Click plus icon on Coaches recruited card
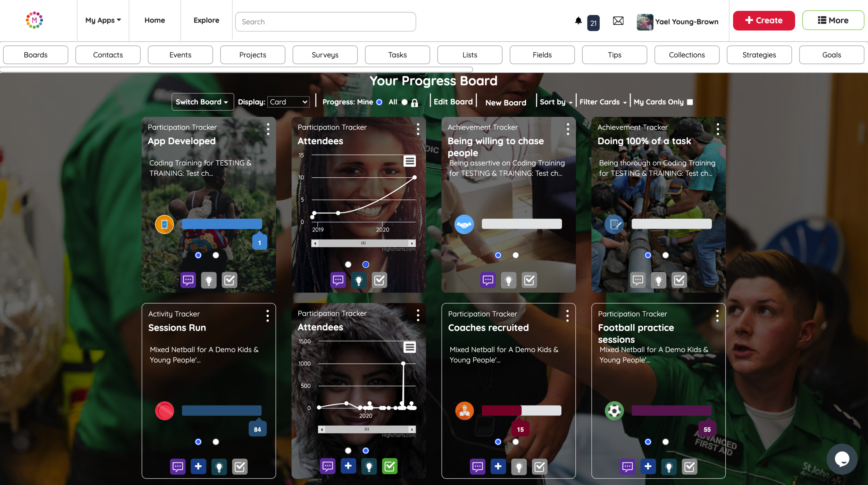This screenshot has height=485, width=868. tap(498, 466)
